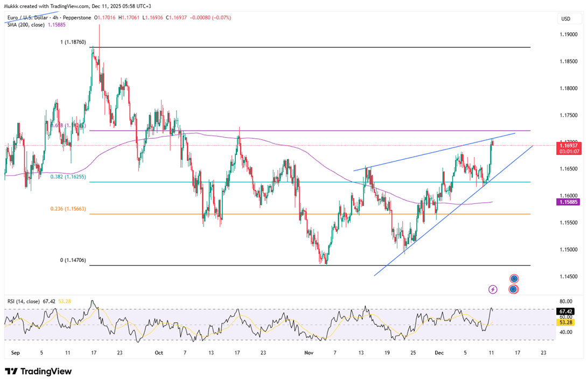The image size is (588, 384).
Task: Click the Oct label on the time axis
Action: [158, 353]
